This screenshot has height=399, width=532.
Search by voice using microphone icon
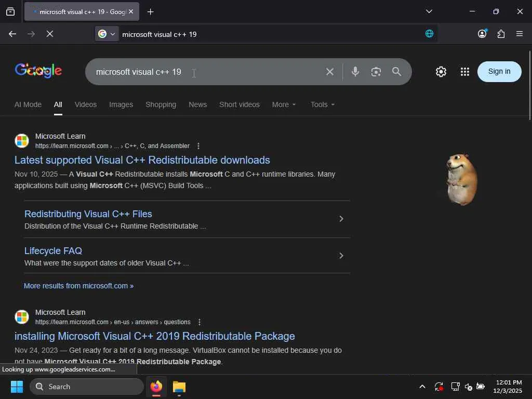(x=355, y=72)
